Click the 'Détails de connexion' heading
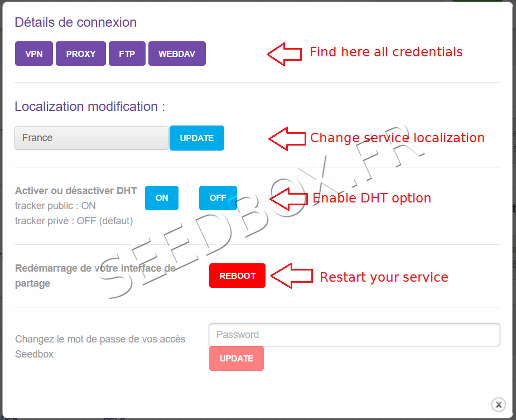 pos(75,22)
